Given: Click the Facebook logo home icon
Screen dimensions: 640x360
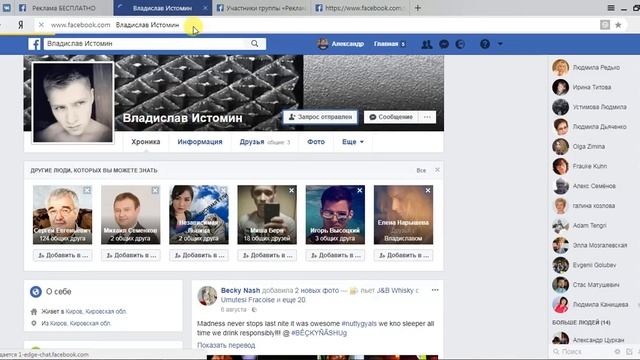Looking at the screenshot, I should (34, 44).
